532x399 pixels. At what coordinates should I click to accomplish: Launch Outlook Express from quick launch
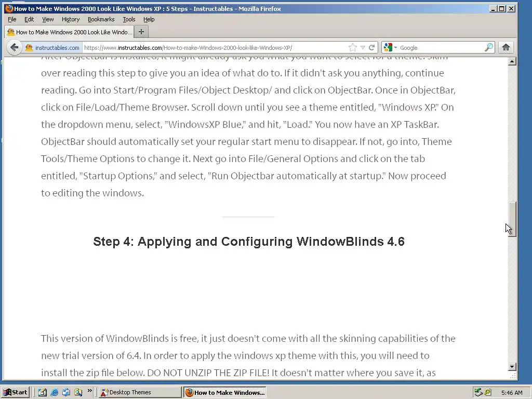pyautogui.click(x=66, y=392)
